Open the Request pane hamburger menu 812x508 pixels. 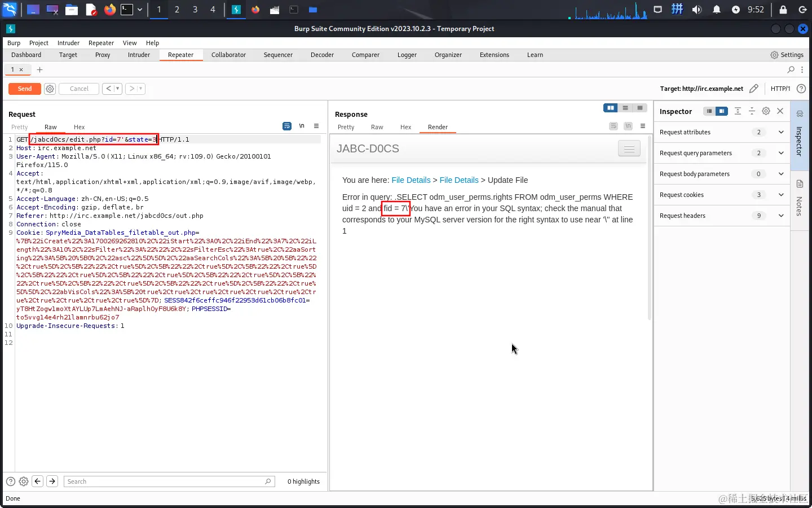(x=316, y=126)
